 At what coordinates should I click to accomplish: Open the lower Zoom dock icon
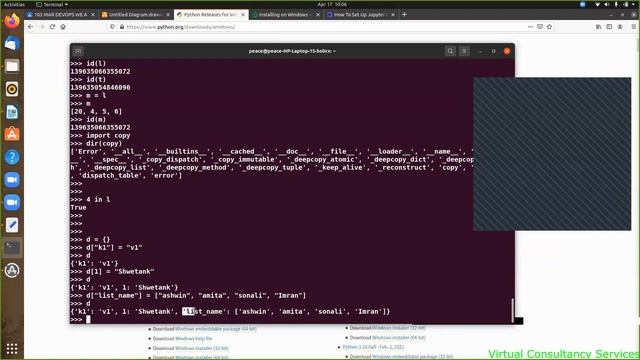(12, 202)
